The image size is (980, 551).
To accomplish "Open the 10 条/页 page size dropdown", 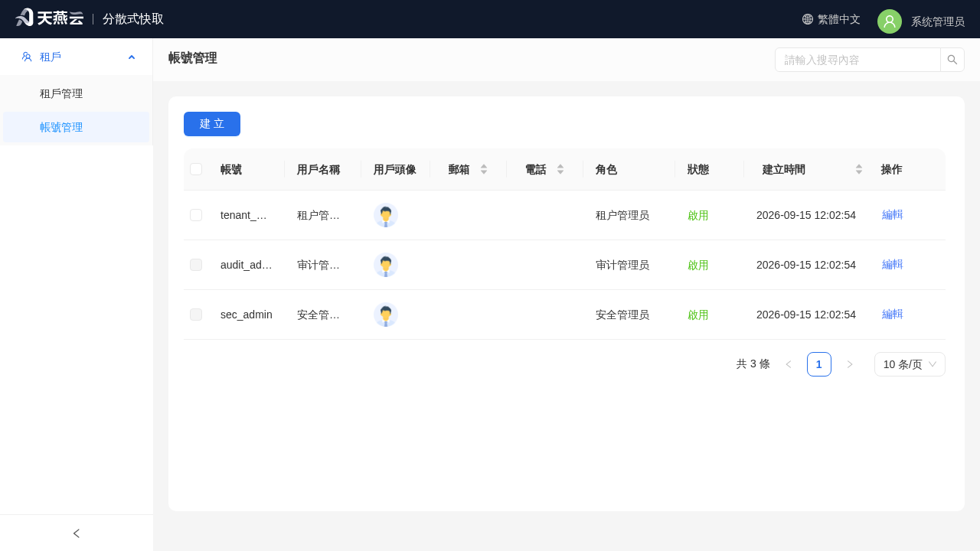I will pyautogui.click(x=910, y=364).
